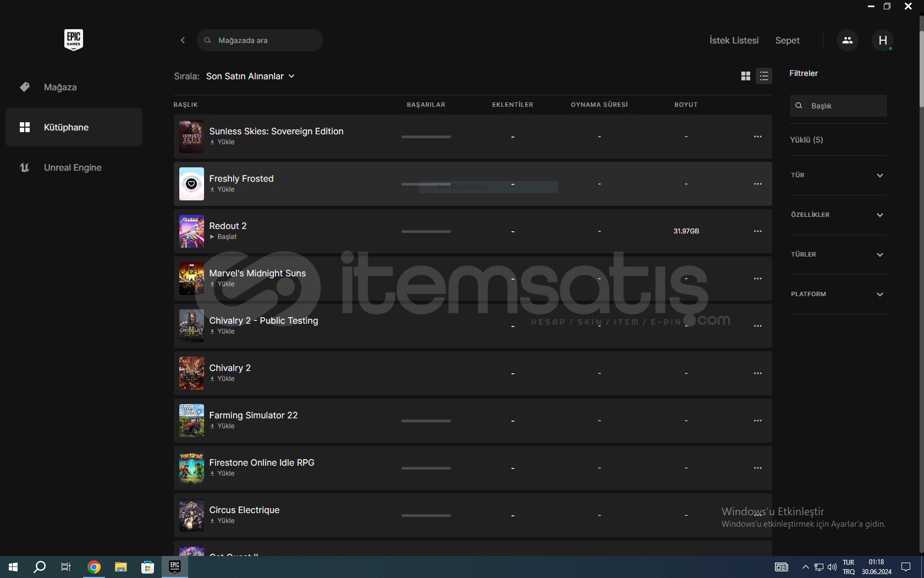Go back using the back arrow
The image size is (924, 578).
coord(183,40)
